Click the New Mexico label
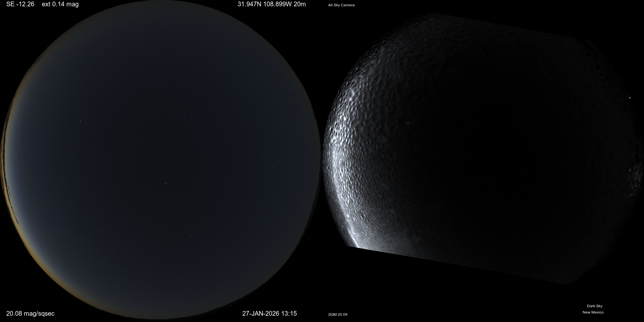 pos(593,312)
